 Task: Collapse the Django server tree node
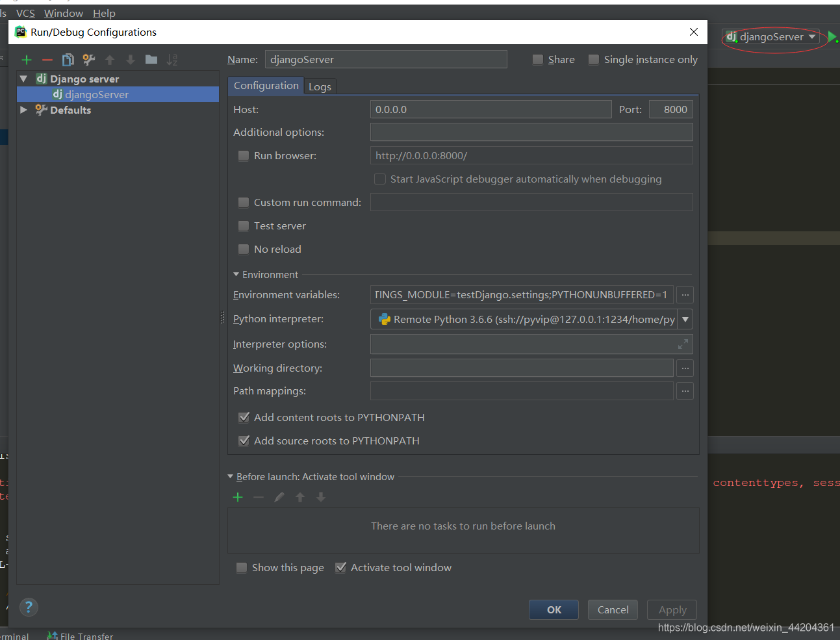click(x=24, y=79)
